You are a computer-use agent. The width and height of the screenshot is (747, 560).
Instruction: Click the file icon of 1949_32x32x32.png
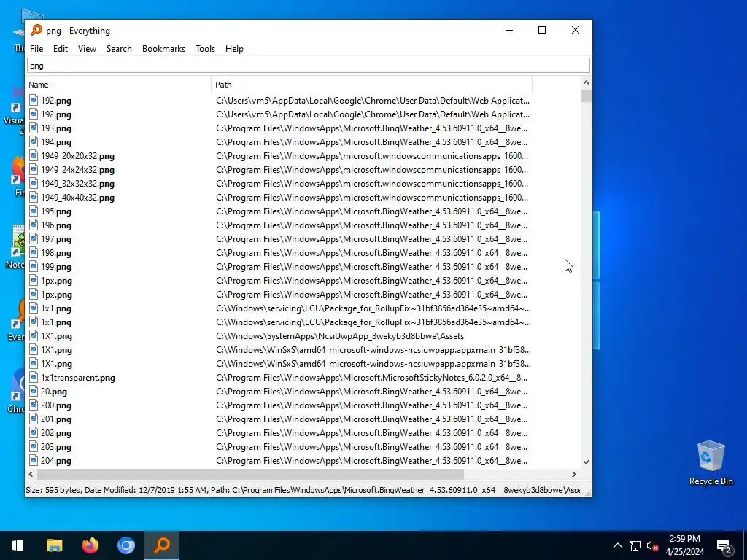(x=34, y=183)
